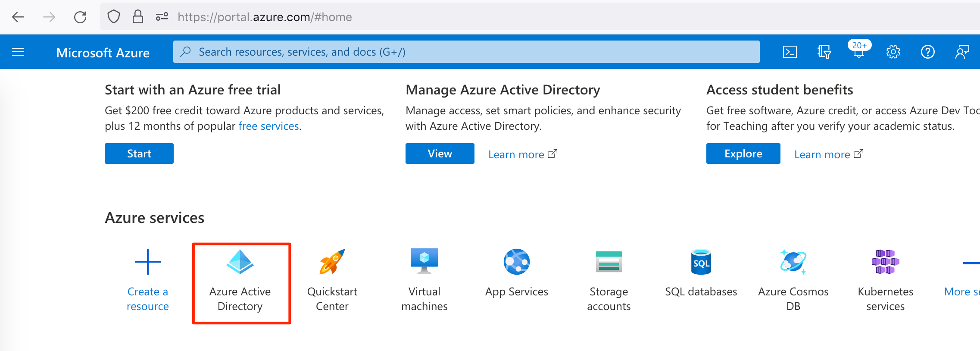
Task: Click the Create a resource label
Action: 148,299
